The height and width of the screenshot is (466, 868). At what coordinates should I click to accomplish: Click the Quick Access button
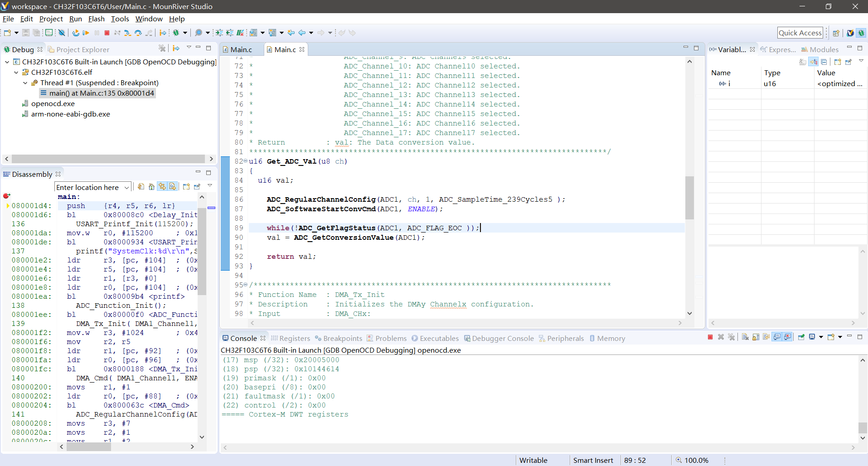[x=800, y=32]
